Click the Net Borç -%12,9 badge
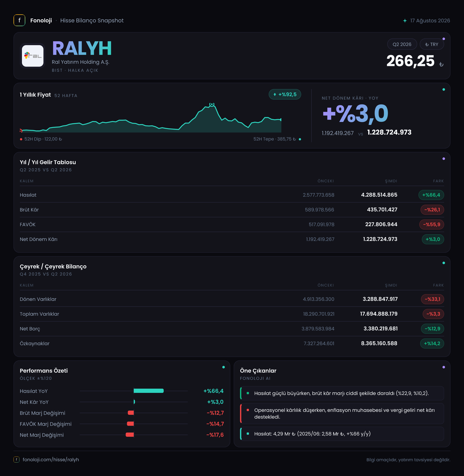The image size is (464, 476). pyautogui.click(x=432, y=329)
